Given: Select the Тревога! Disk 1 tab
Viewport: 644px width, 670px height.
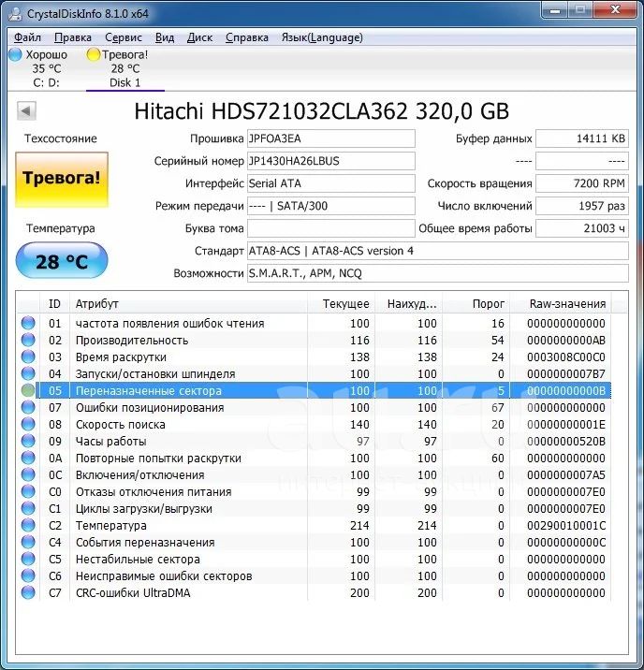Looking at the screenshot, I should [x=124, y=68].
